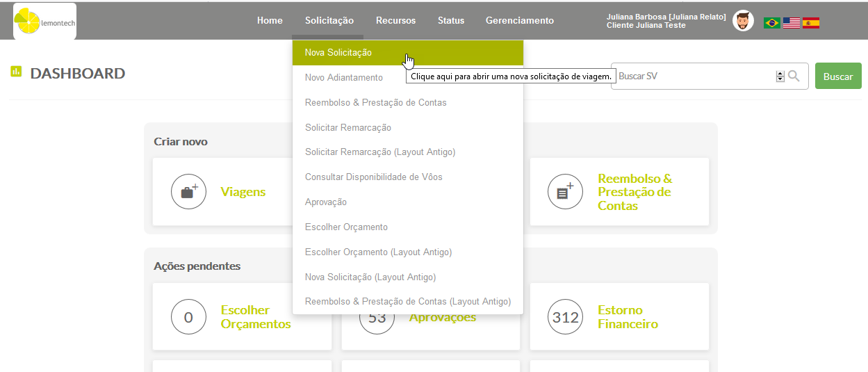
Task: Open the Viagens card link
Action: point(243,192)
